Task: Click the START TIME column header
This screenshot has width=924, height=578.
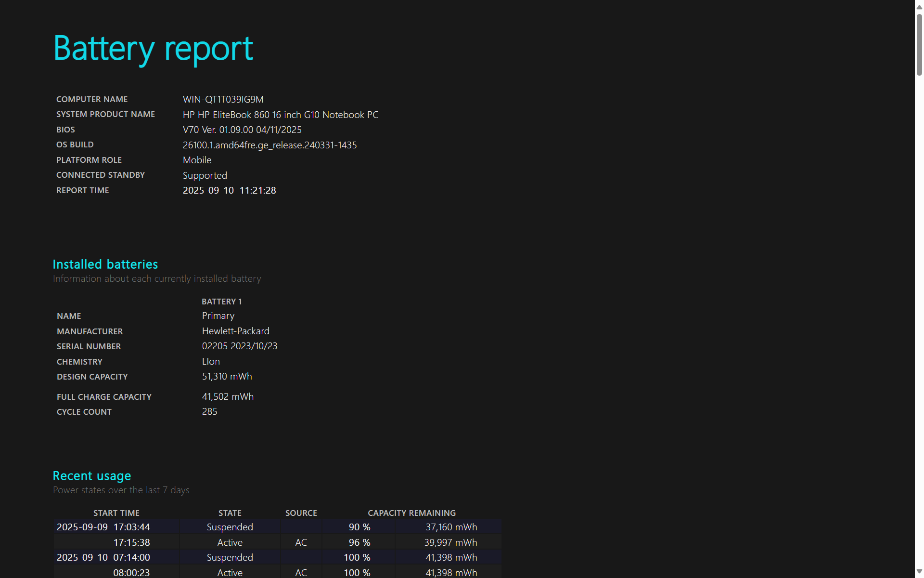Action: tap(116, 513)
